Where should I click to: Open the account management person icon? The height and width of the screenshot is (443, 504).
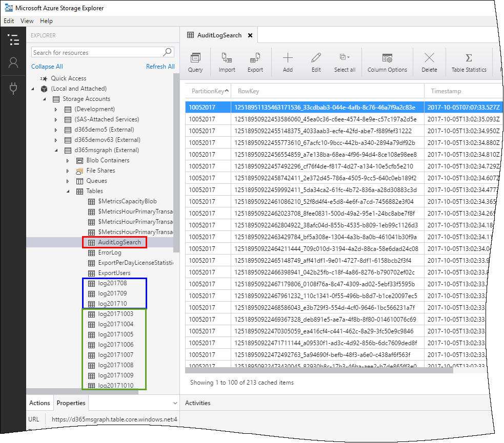13,62
